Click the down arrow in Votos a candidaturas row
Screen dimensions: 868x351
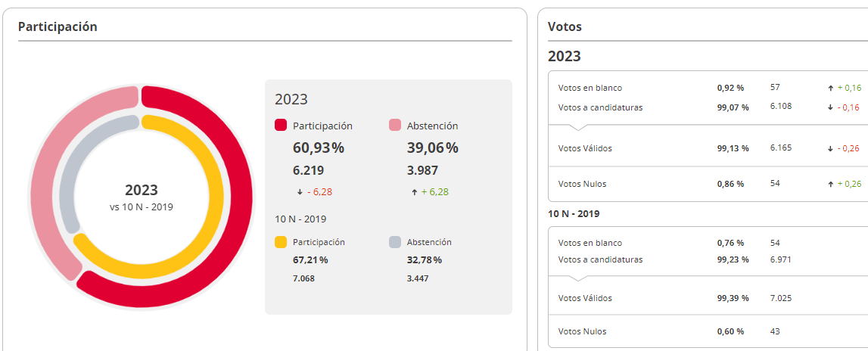coord(830,107)
